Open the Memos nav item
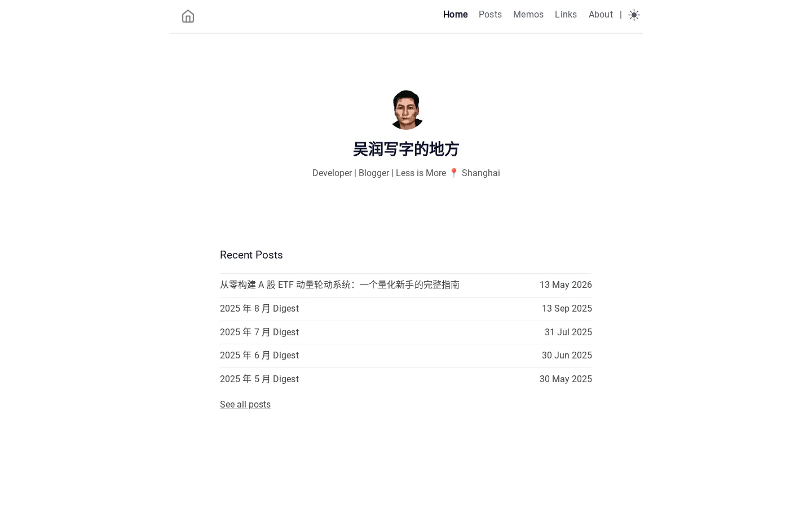Viewport: 812px width, 508px height. pos(528,15)
